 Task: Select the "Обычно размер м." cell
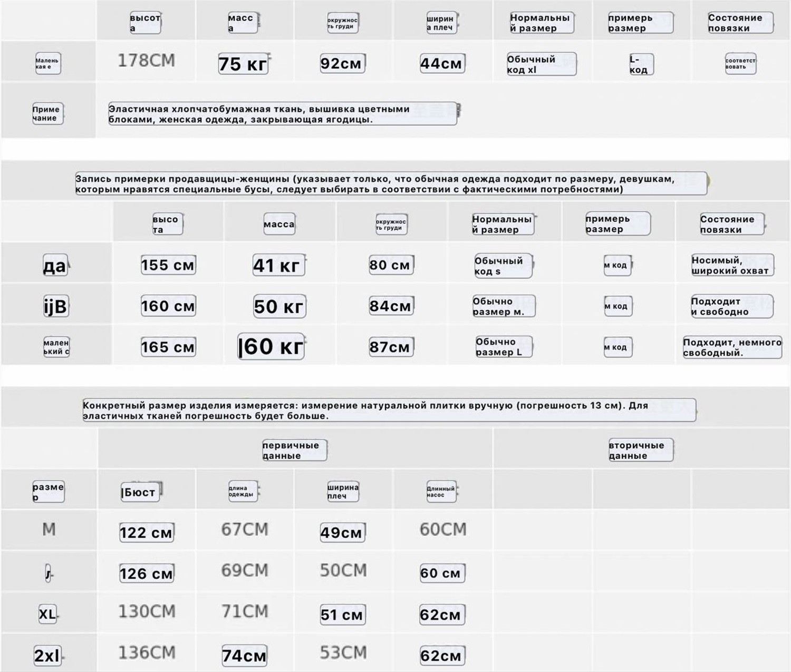tap(503, 306)
